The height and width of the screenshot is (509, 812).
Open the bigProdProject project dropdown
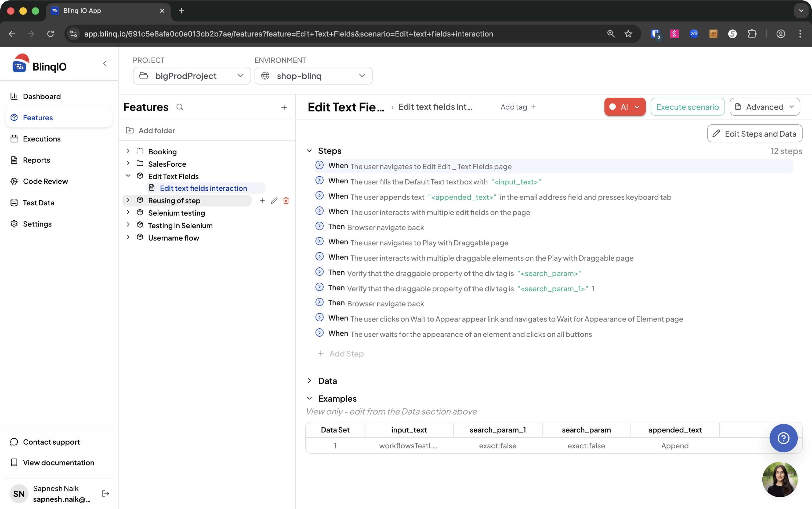[x=191, y=76]
